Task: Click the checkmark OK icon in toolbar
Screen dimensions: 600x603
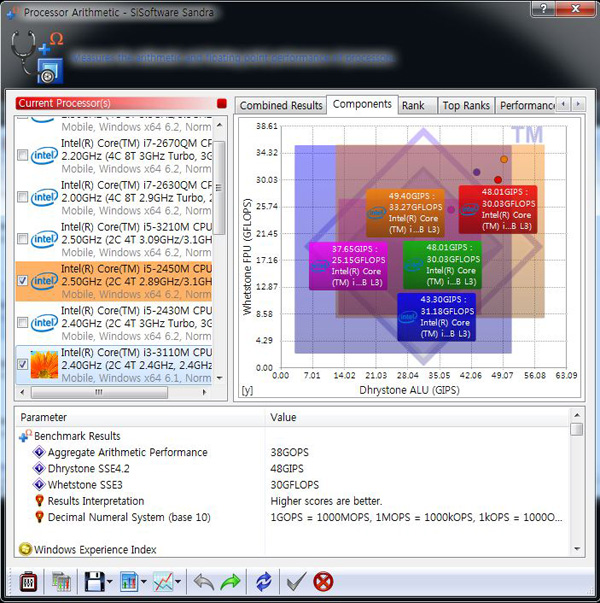Action: pos(295,582)
